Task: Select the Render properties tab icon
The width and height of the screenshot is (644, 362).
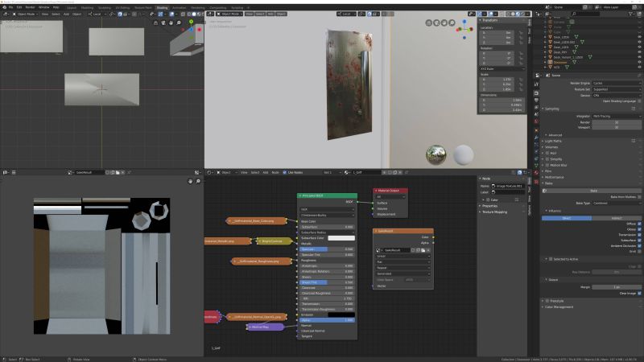Action: pyautogui.click(x=536, y=93)
